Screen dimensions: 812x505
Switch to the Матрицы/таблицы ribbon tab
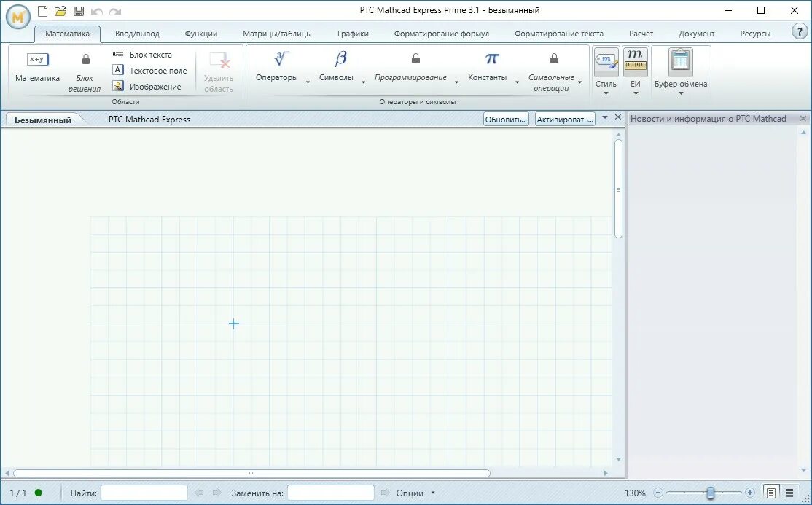(x=277, y=34)
